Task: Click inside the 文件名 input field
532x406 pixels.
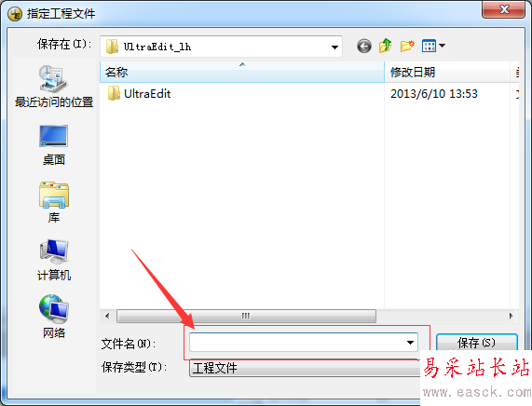Action: pyautogui.click(x=297, y=343)
